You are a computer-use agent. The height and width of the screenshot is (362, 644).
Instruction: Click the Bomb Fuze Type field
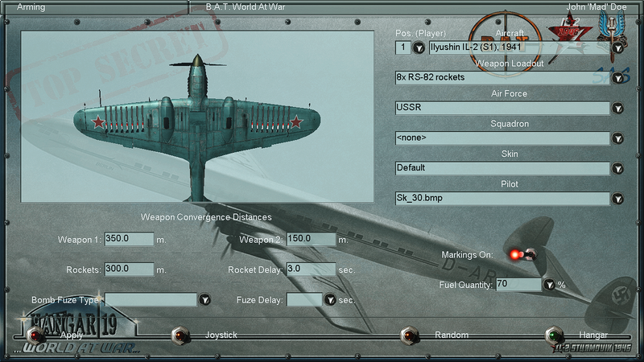pos(151,299)
